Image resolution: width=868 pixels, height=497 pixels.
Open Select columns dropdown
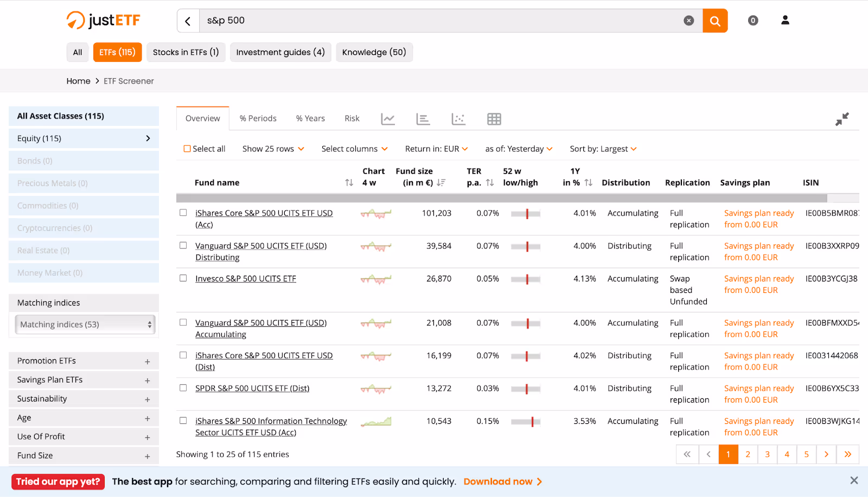[355, 149]
